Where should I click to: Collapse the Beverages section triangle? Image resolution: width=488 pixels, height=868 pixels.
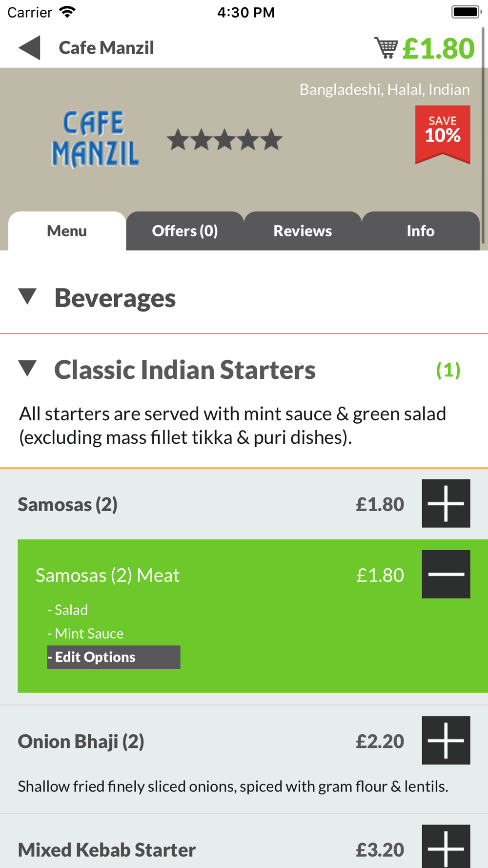28,296
